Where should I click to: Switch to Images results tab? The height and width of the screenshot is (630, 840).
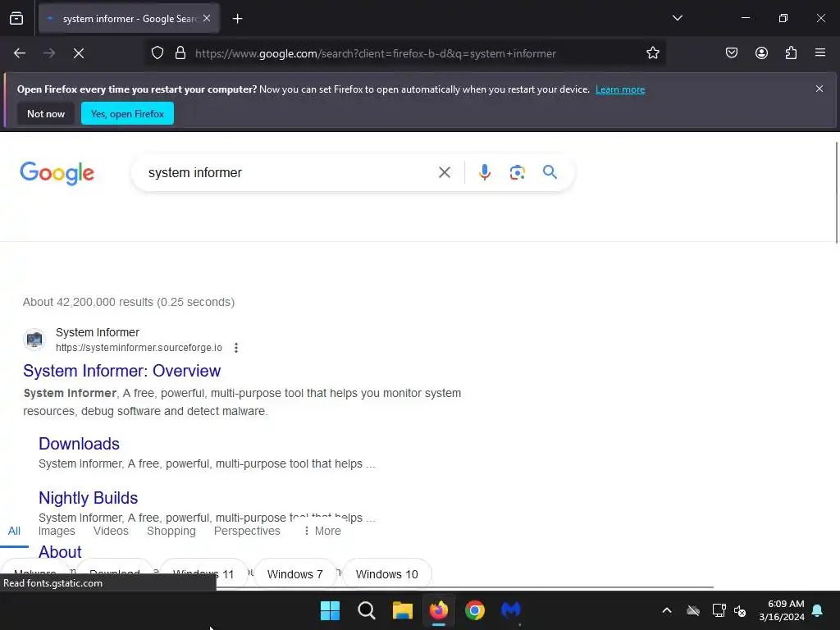coord(57,531)
